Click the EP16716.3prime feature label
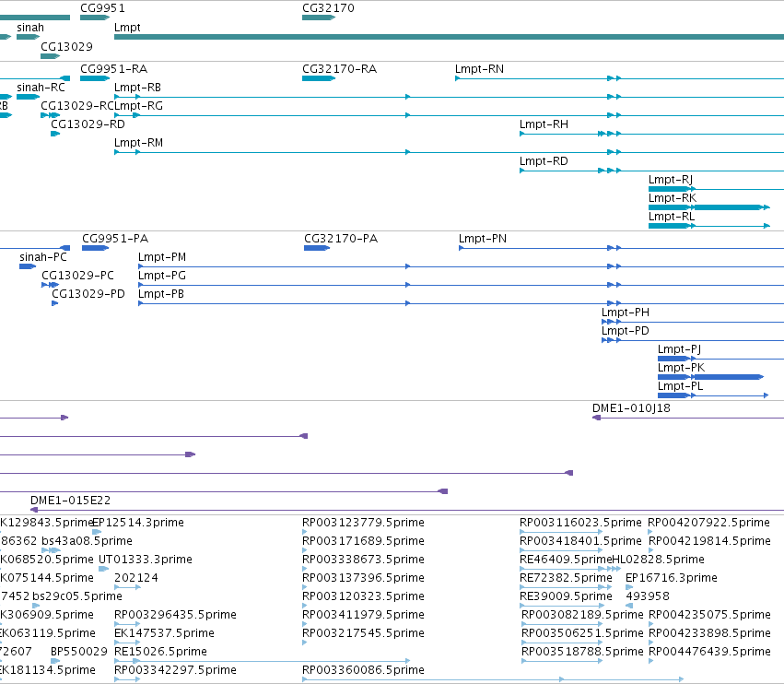The width and height of the screenshot is (784, 684). (672, 578)
